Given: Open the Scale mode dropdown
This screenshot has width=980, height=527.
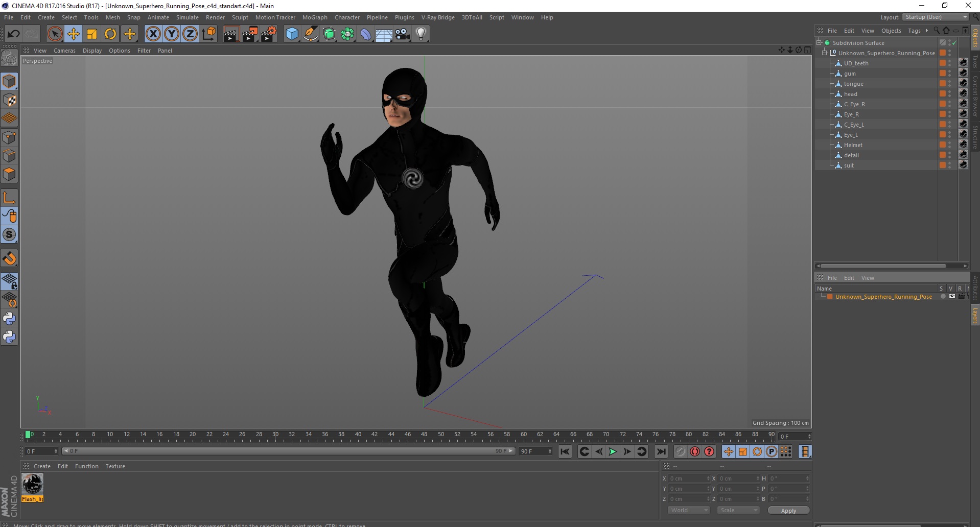Looking at the screenshot, I should pos(738,510).
